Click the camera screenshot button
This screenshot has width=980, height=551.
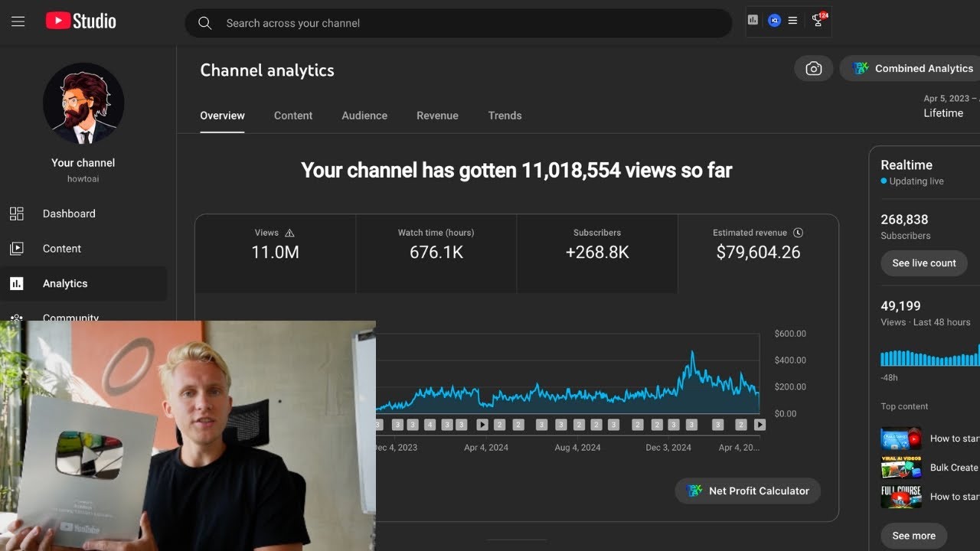click(x=813, y=68)
